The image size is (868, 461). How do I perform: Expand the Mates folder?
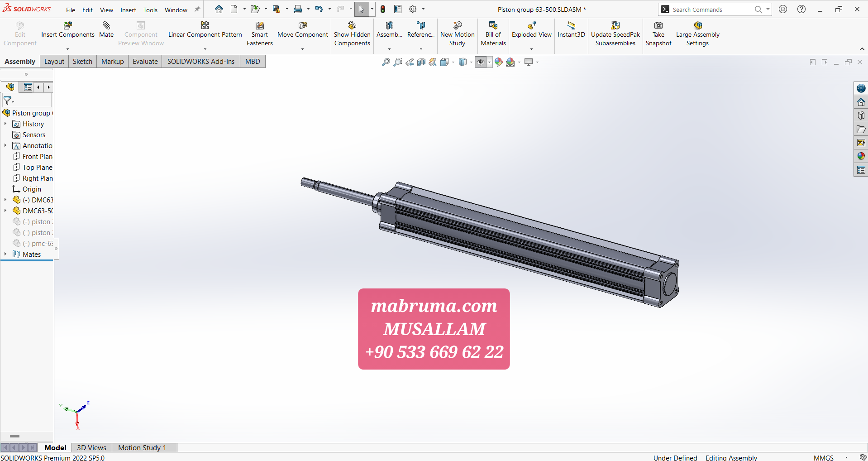tap(5, 254)
